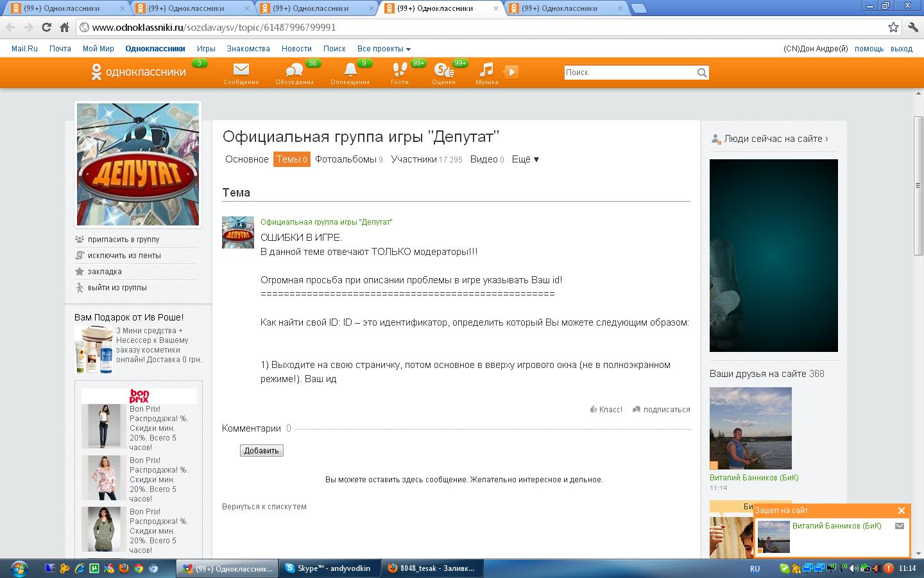Viewport: 924px width, 578px height.
Task: Expand the 'Все проекты' dropdown
Action: click(384, 49)
